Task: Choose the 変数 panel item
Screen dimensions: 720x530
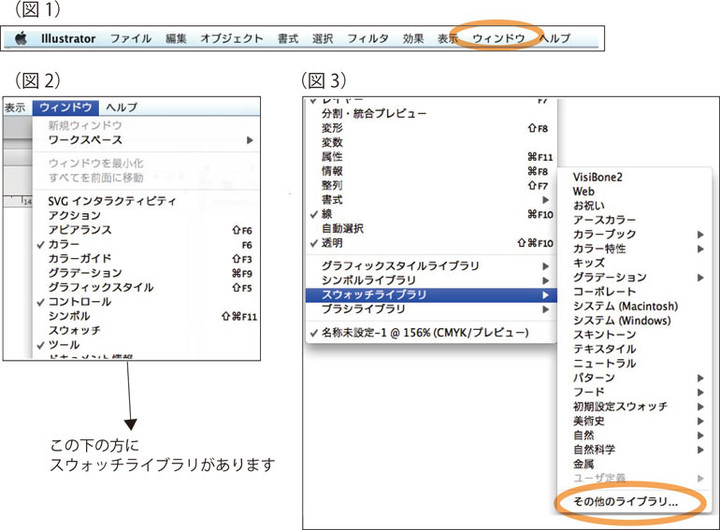Action: point(431,142)
